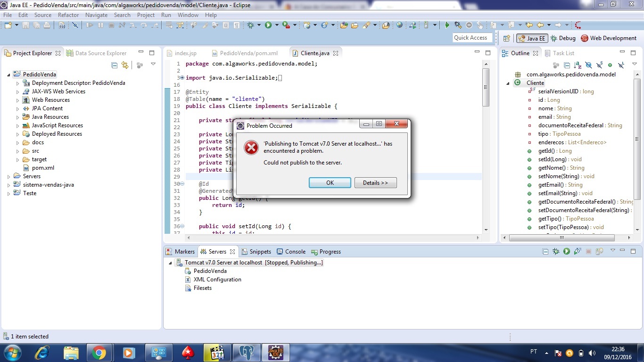Screen dimensions: 644x362
Task: Click Start server in debug mode icon
Action: tap(556, 252)
